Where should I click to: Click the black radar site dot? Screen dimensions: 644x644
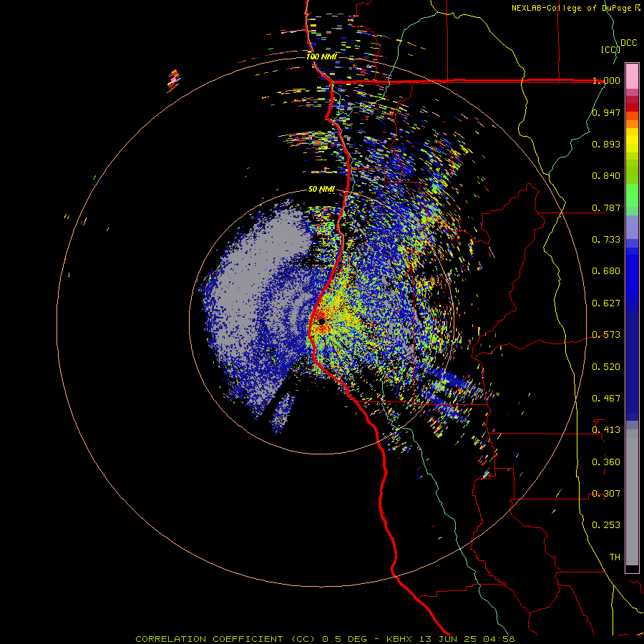click(x=321, y=321)
